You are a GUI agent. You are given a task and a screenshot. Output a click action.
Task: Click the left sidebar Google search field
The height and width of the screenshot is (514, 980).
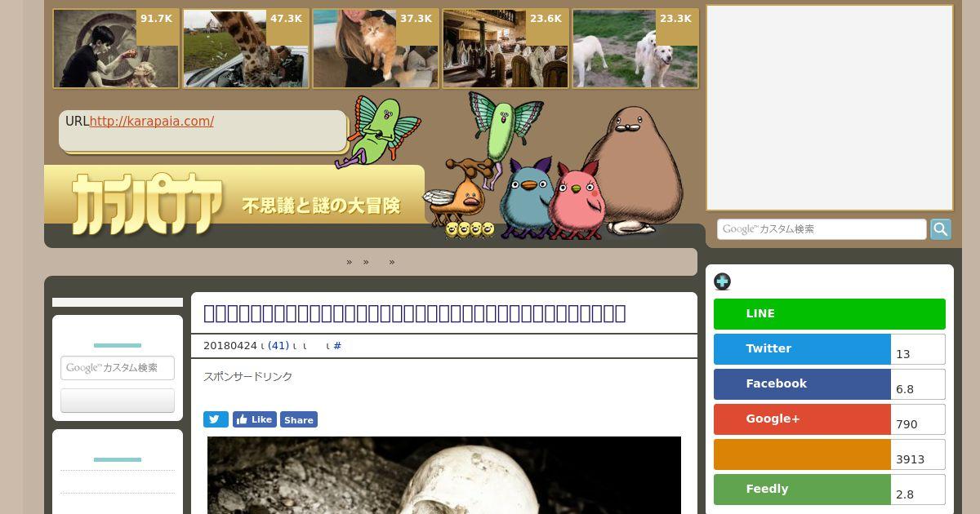point(118,368)
